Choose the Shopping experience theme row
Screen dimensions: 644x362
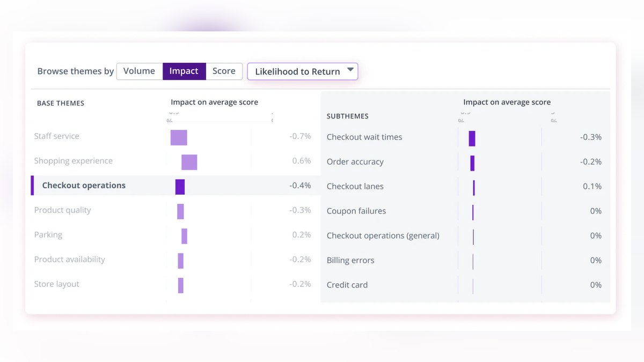tap(74, 161)
